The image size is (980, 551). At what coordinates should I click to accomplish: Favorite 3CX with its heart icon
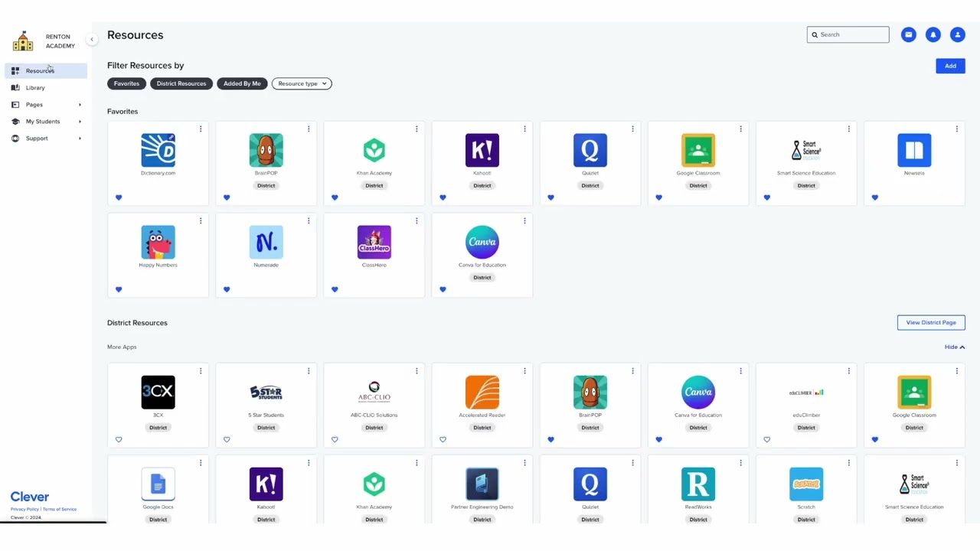119,439
